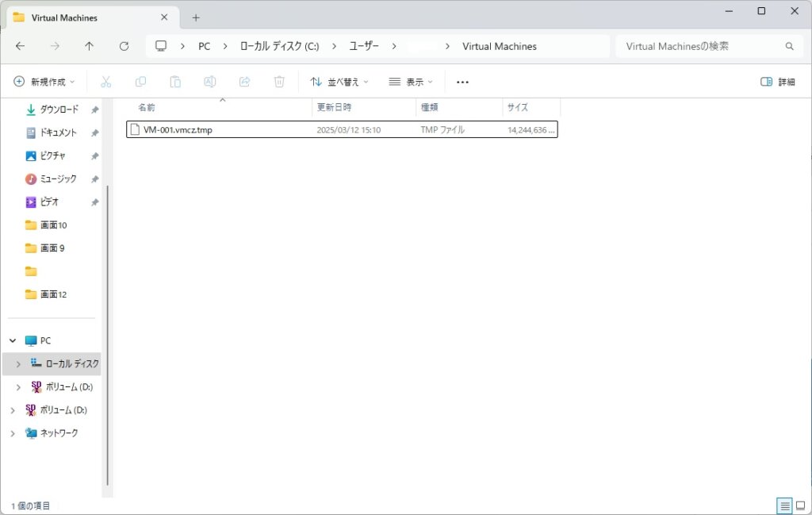Image resolution: width=812 pixels, height=515 pixels.
Task: Open the 詳細 details pane
Action: click(x=777, y=82)
